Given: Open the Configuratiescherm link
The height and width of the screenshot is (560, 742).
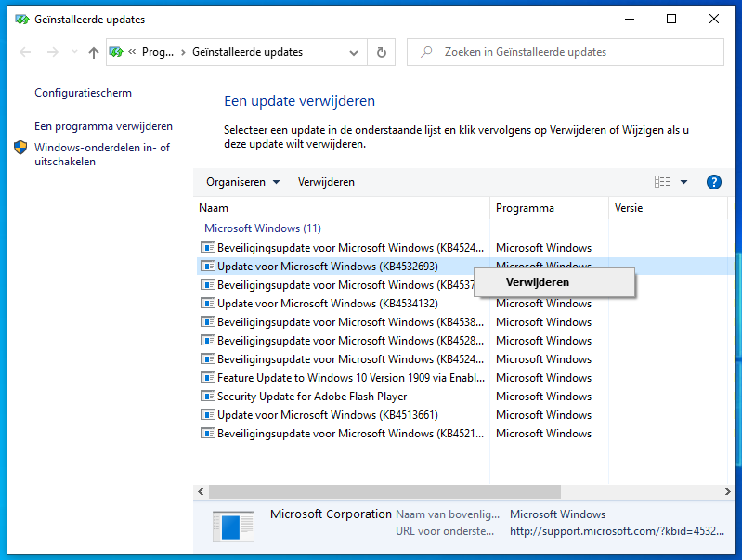Looking at the screenshot, I should click(x=83, y=93).
